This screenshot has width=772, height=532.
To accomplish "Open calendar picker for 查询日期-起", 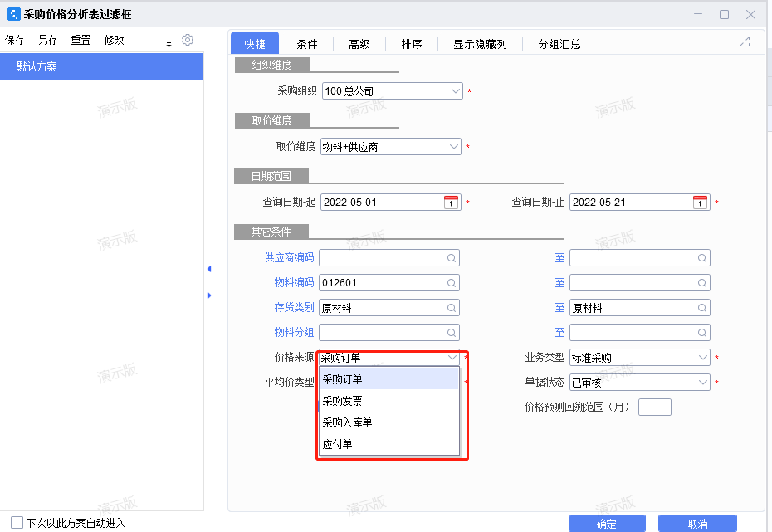I will [451, 203].
